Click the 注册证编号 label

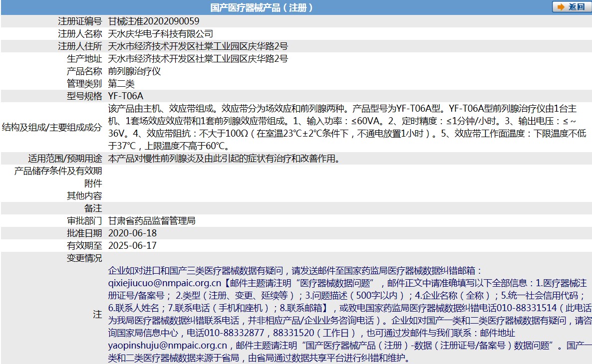coord(80,21)
